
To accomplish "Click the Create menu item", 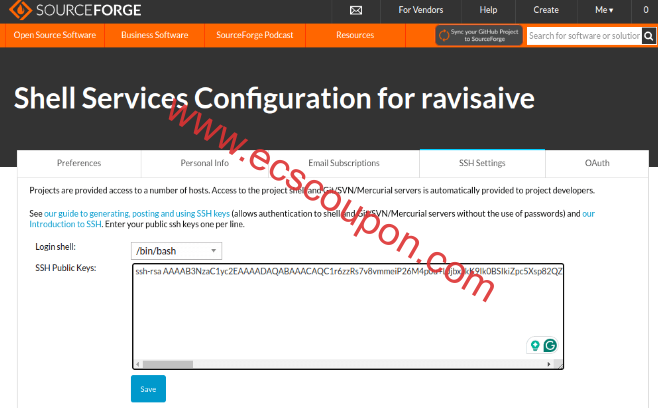I will (x=546, y=10).
